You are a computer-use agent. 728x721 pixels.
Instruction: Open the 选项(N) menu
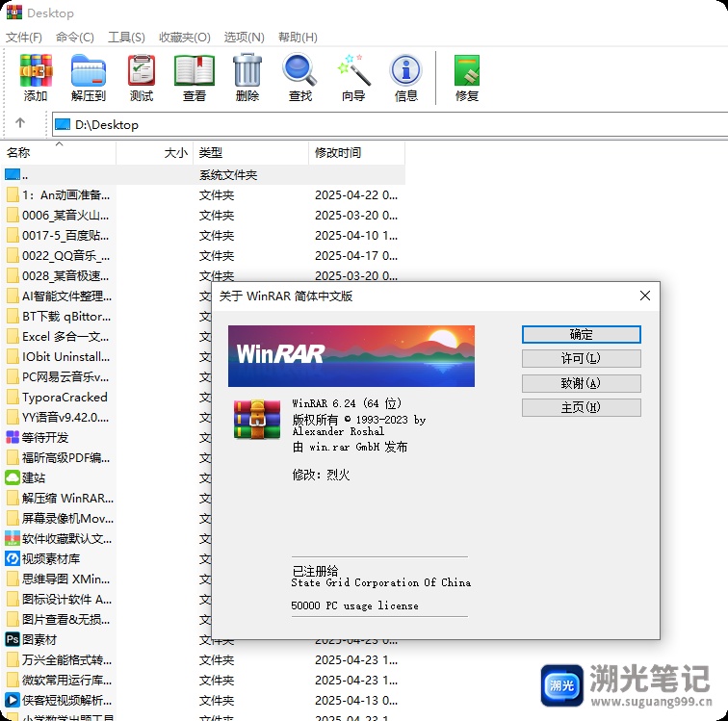(x=245, y=38)
